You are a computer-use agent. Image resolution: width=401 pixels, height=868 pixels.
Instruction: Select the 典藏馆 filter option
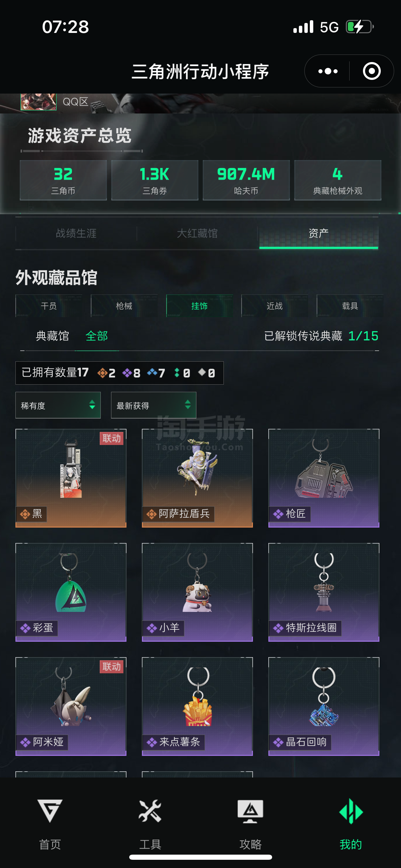tap(52, 336)
